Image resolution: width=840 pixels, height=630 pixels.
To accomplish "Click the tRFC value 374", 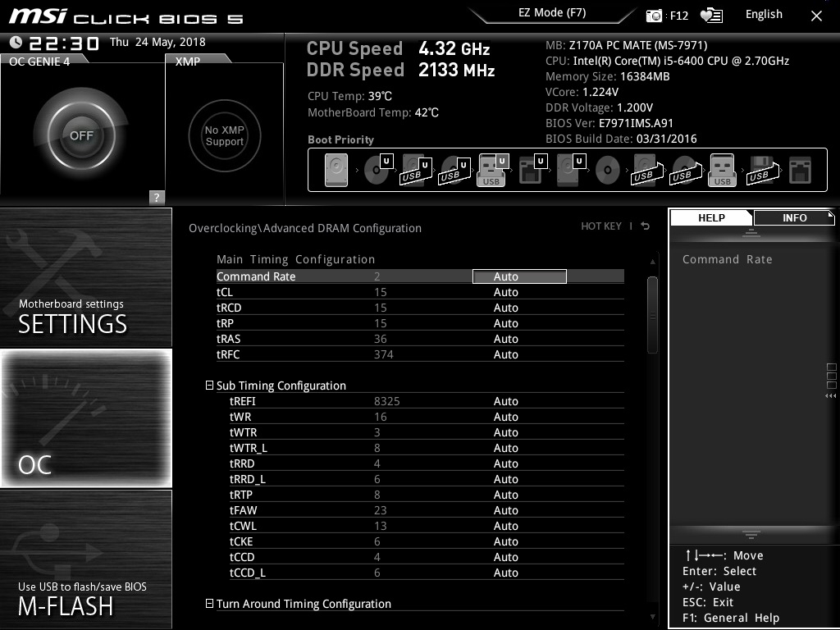I will pos(384,354).
